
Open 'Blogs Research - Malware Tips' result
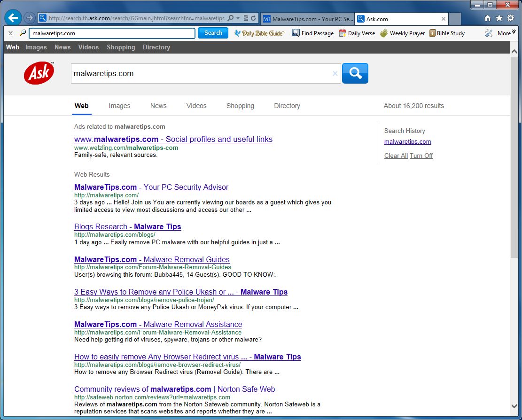point(127,226)
